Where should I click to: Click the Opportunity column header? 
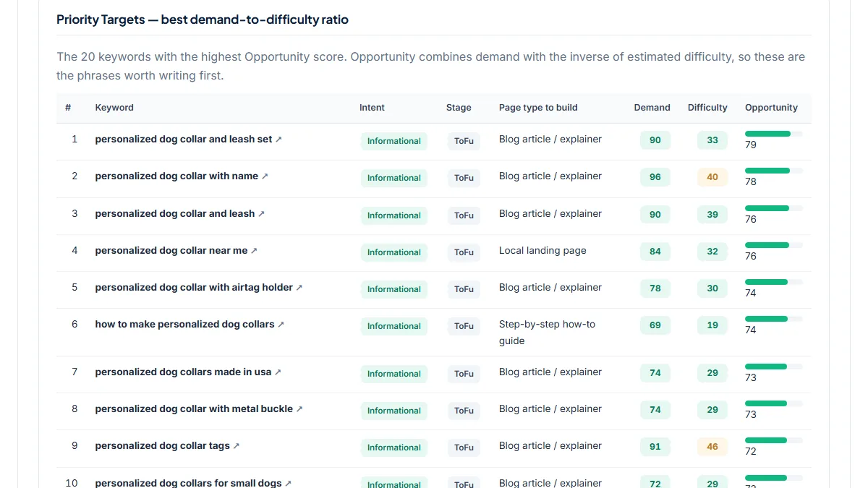771,108
